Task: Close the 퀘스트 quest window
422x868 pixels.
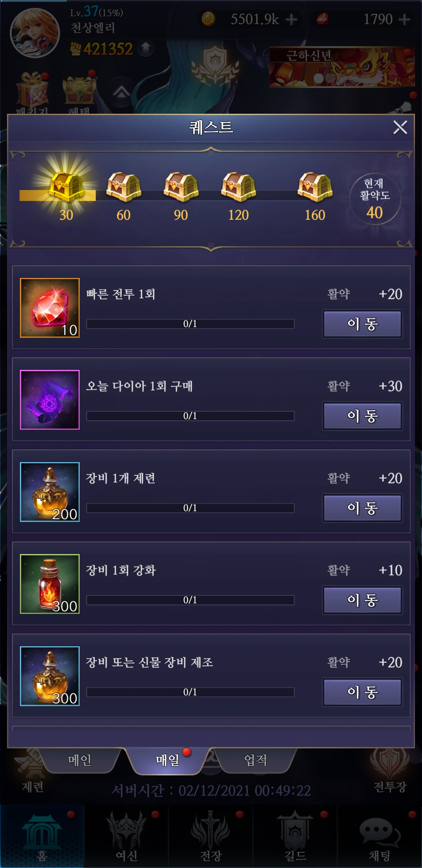Action: tap(400, 127)
